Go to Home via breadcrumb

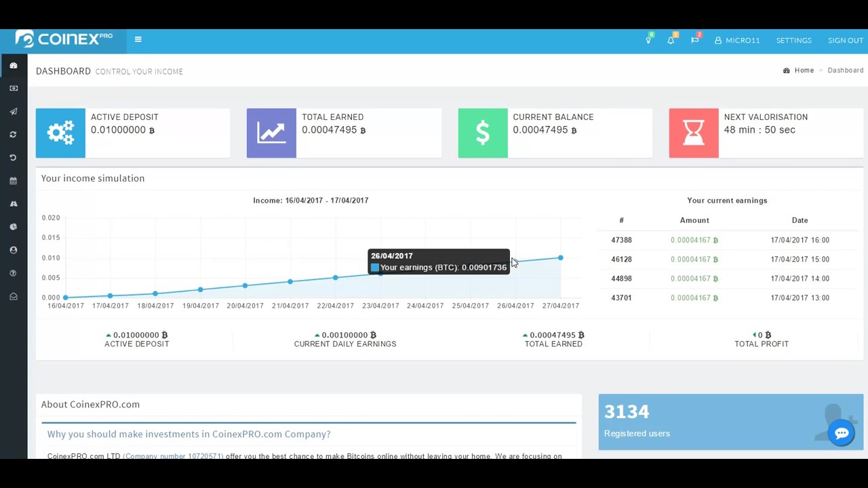coord(804,70)
